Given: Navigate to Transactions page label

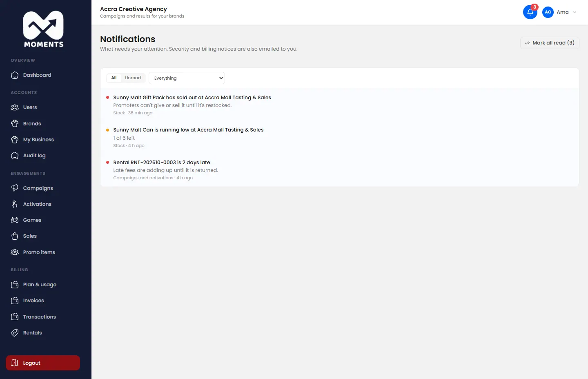Looking at the screenshot, I should 39,317.
